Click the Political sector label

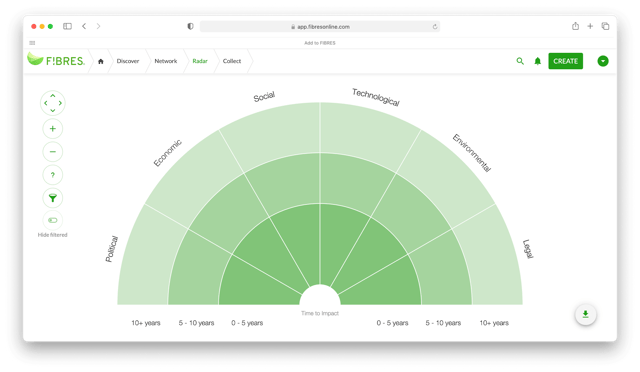click(111, 249)
